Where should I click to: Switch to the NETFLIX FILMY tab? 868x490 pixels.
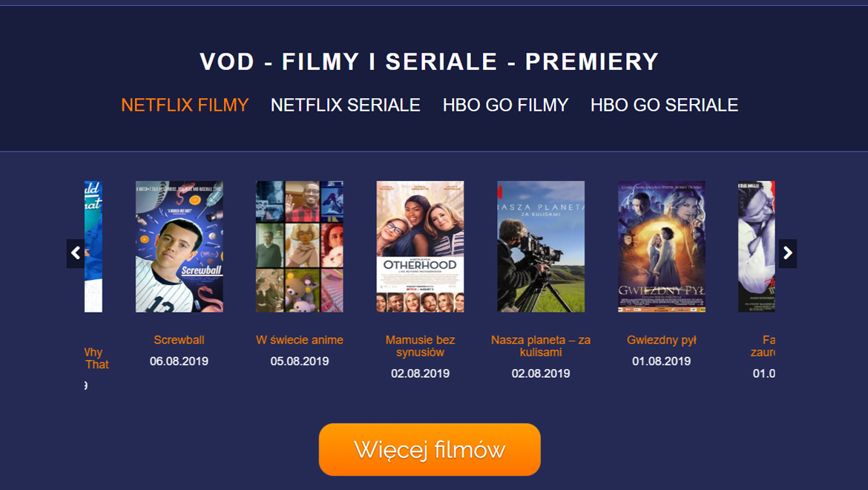pos(185,105)
